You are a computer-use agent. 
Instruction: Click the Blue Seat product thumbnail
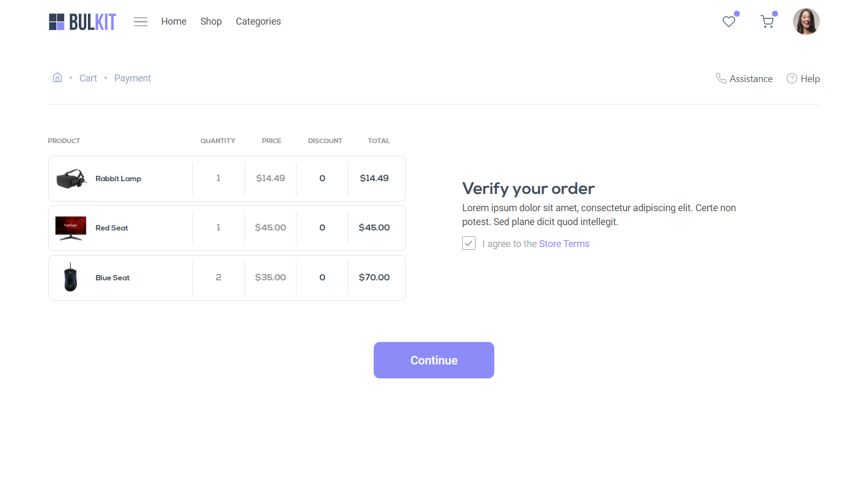[71, 278]
